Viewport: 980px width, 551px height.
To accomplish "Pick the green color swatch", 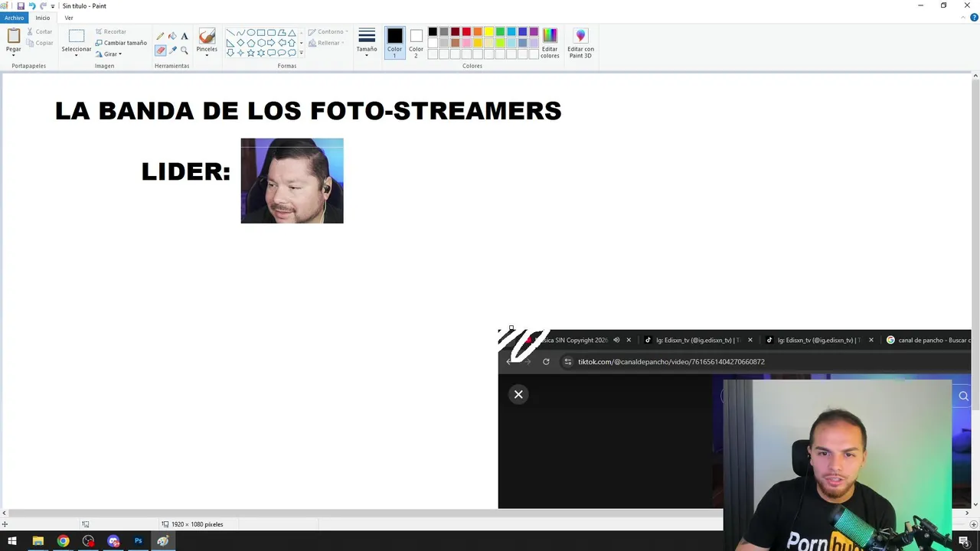I will tap(500, 31).
